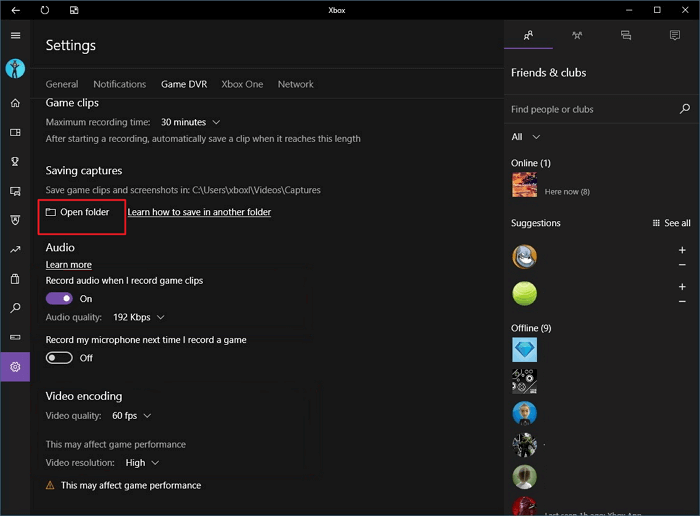
Task: Switch to the Notifications settings tab
Action: tap(119, 84)
